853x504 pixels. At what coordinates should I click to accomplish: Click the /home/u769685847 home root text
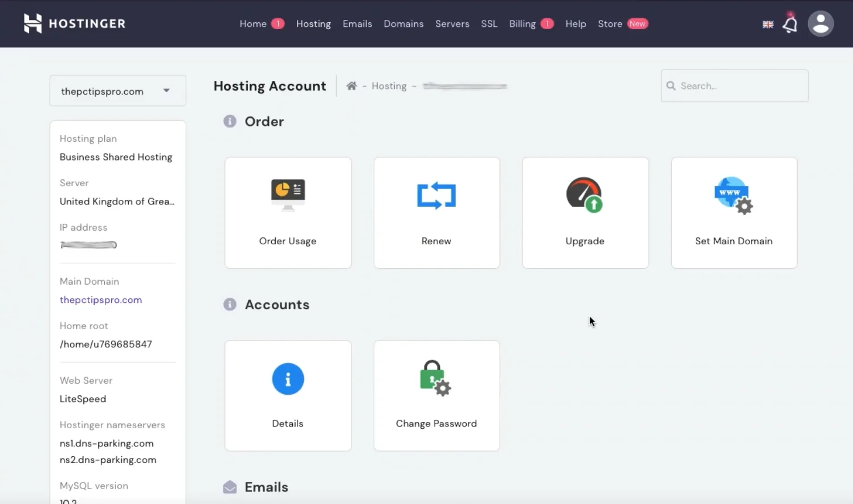(106, 344)
